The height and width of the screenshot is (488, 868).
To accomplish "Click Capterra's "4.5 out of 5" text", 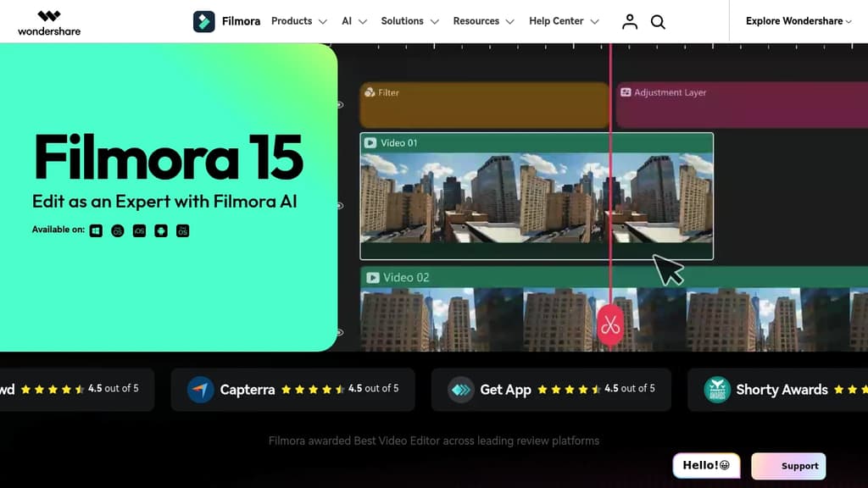I will point(374,388).
